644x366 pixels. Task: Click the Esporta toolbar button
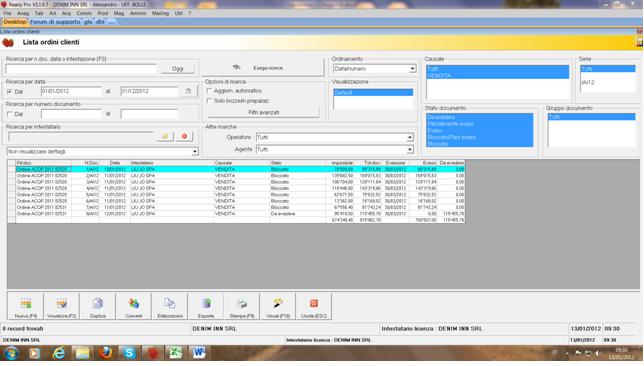[206, 306]
